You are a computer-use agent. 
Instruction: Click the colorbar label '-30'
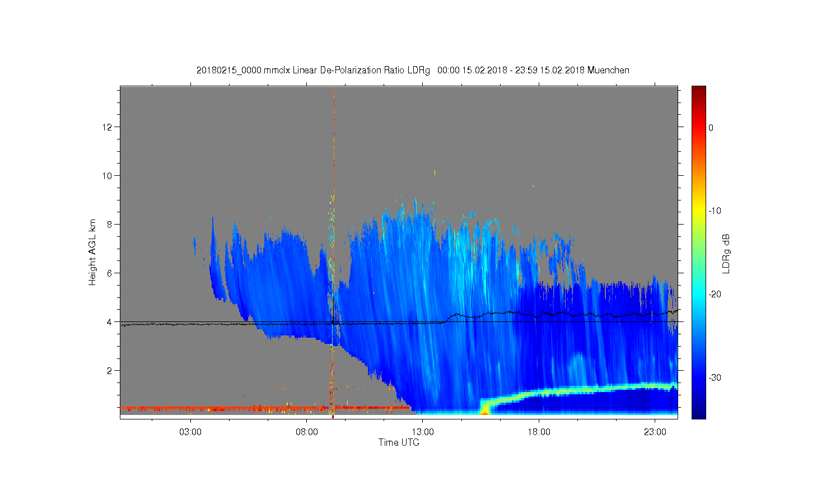click(x=715, y=378)
